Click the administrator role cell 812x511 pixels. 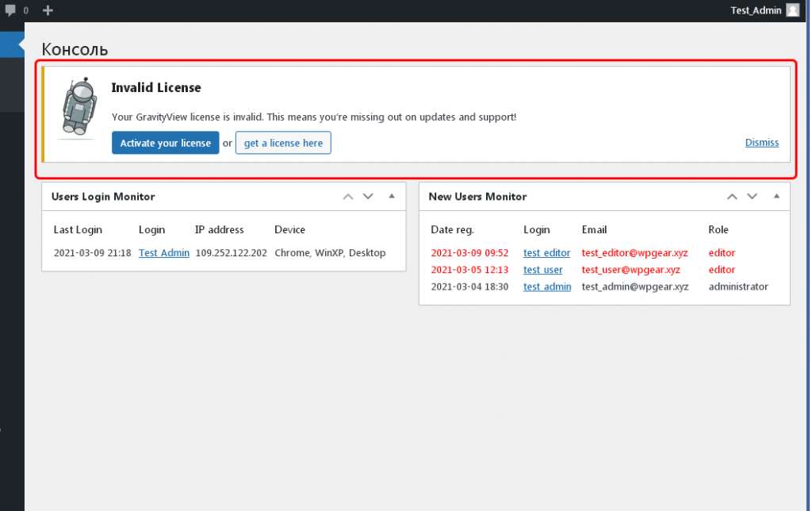[x=738, y=286]
